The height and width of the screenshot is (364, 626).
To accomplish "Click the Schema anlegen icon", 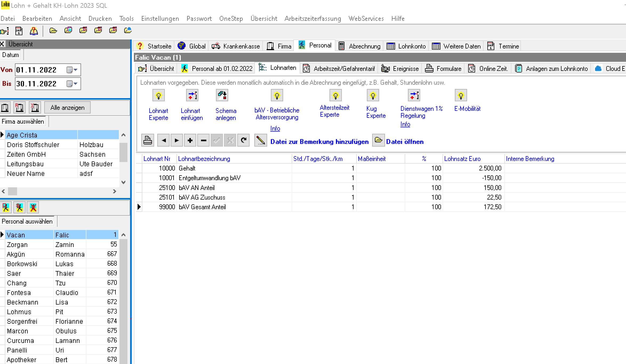I will [222, 95].
